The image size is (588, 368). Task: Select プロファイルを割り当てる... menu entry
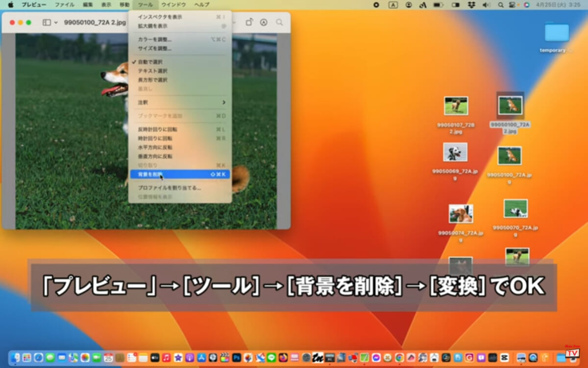point(180,188)
